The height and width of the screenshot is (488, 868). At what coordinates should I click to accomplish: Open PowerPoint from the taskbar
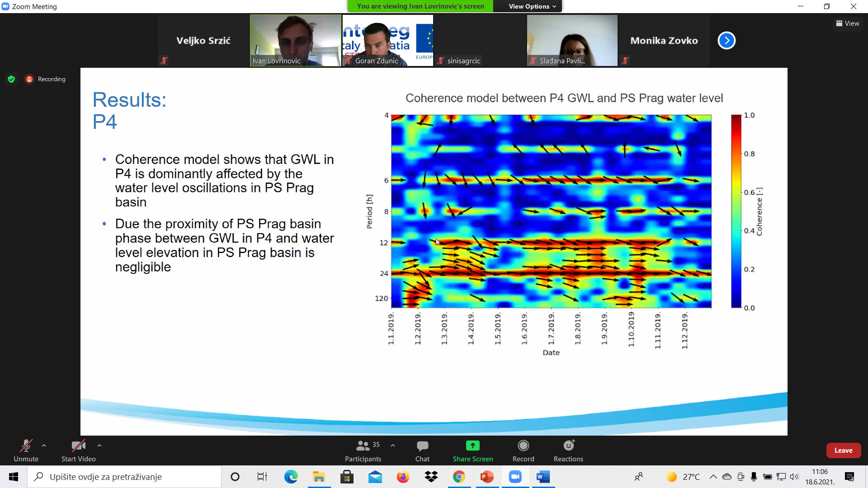(487, 477)
